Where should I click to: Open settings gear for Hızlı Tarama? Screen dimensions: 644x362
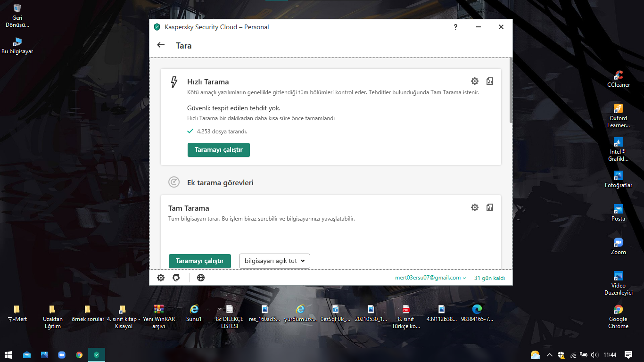tap(475, 81)
